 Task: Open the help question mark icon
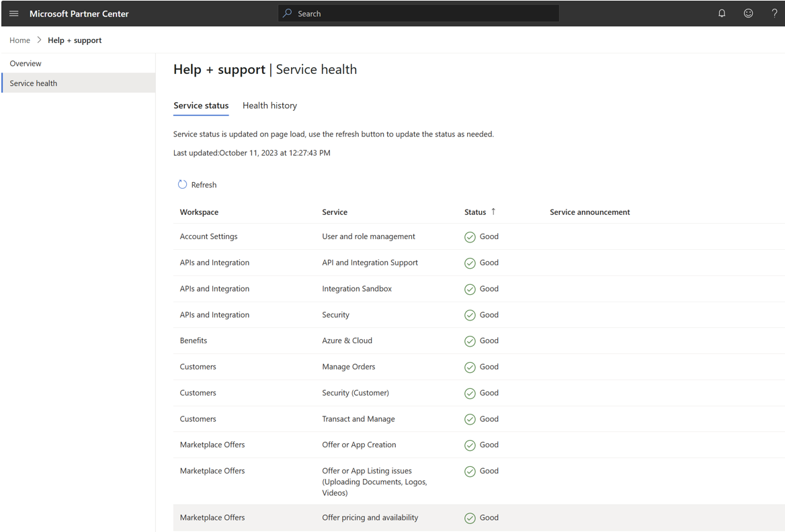(x=774, y=13)
